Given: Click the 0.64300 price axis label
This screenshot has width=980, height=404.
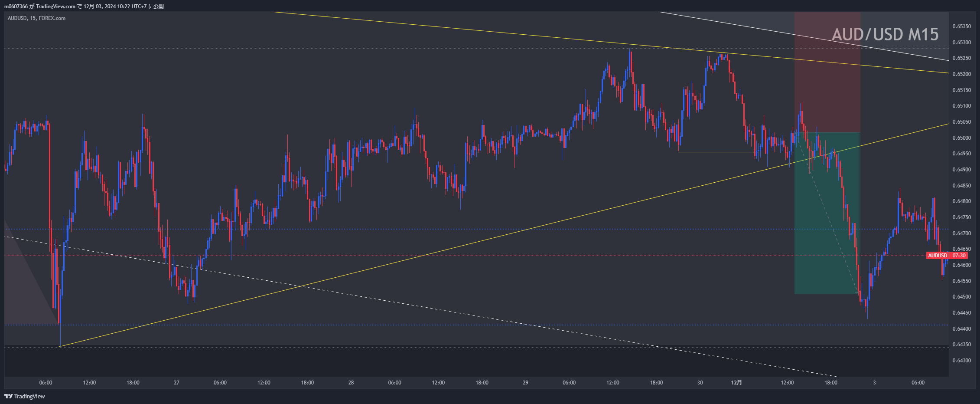Looking at the screenshot, I should coord(961,361).
